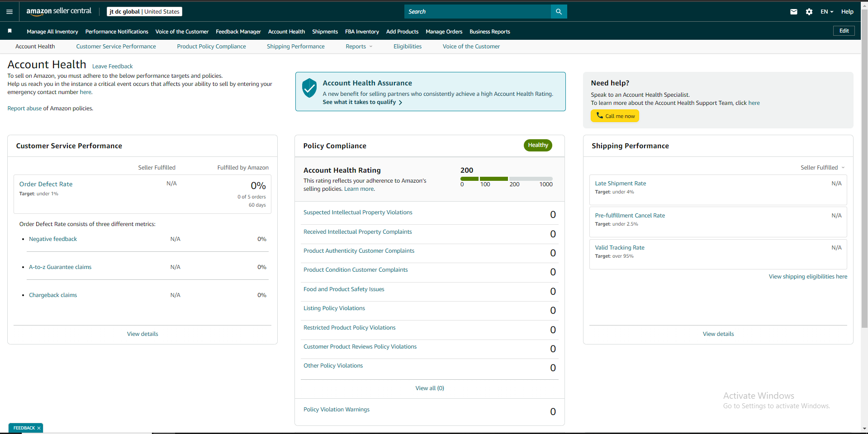868x434 pixels.
Task: Open Manage Orders
Action: [x=444, y=32]
